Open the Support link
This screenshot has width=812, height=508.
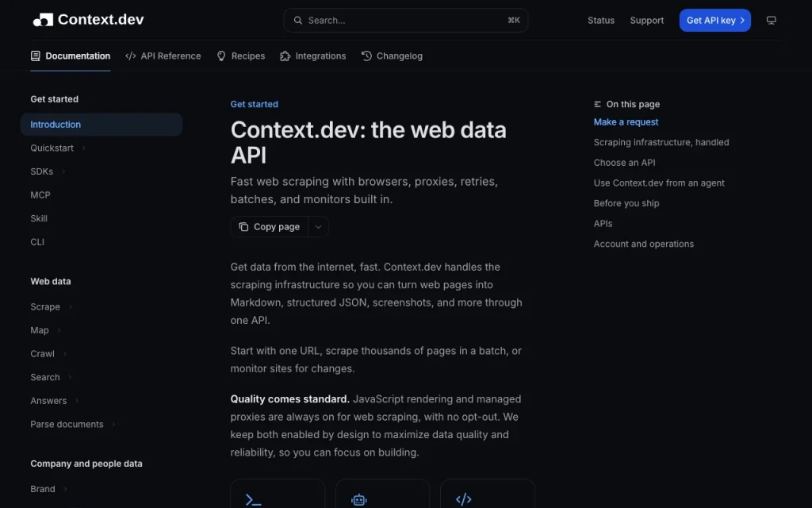coord(647,20)
